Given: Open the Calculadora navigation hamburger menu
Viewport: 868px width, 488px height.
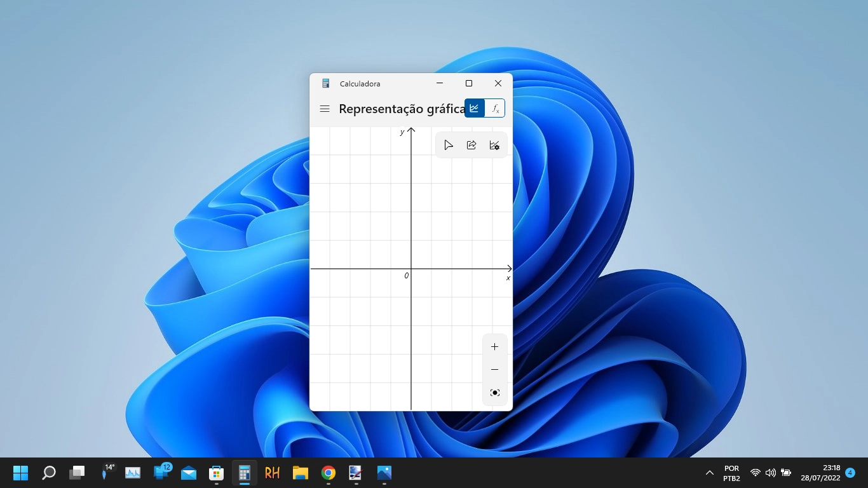Looking at the screenshot, I should [x=325, y=109].
